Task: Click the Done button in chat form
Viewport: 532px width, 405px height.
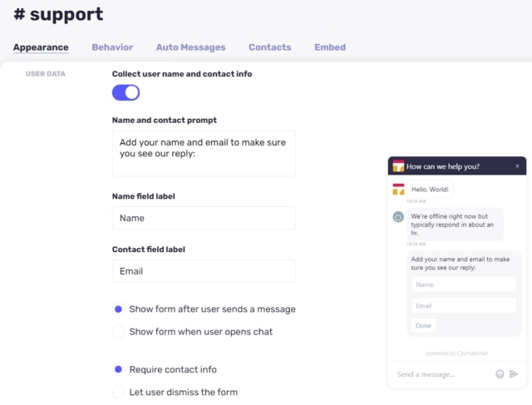Action: (x=423, y=325)
